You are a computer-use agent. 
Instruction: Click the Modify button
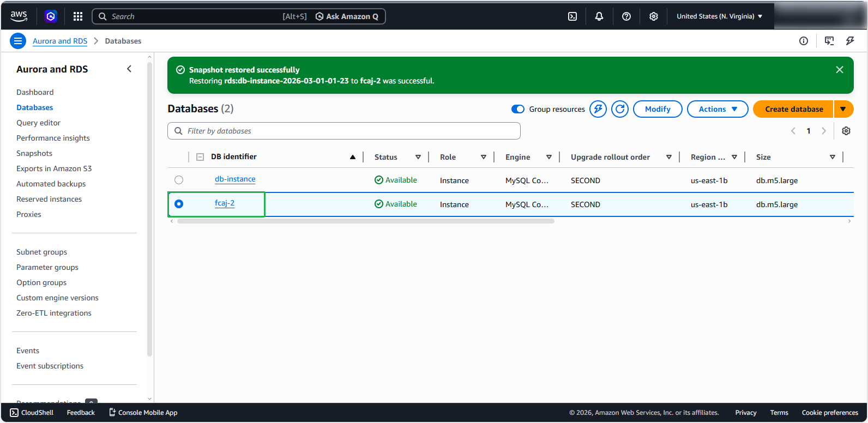658,109
